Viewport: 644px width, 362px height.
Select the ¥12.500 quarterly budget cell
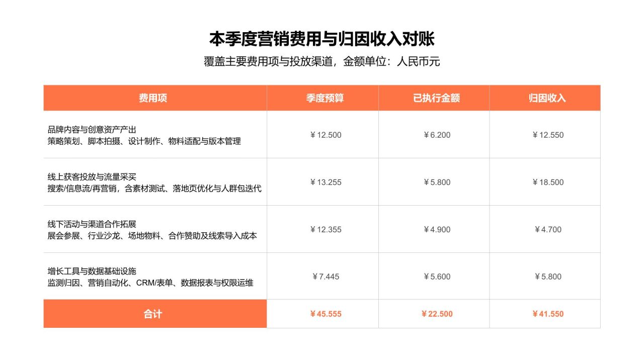click(x=325, y=135)
